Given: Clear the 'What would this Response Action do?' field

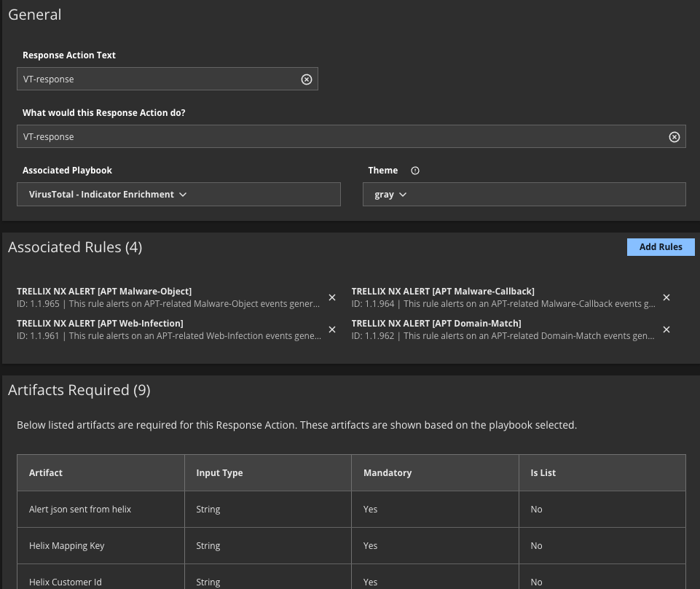Looking at the screenshot, I should pos(674,137).
